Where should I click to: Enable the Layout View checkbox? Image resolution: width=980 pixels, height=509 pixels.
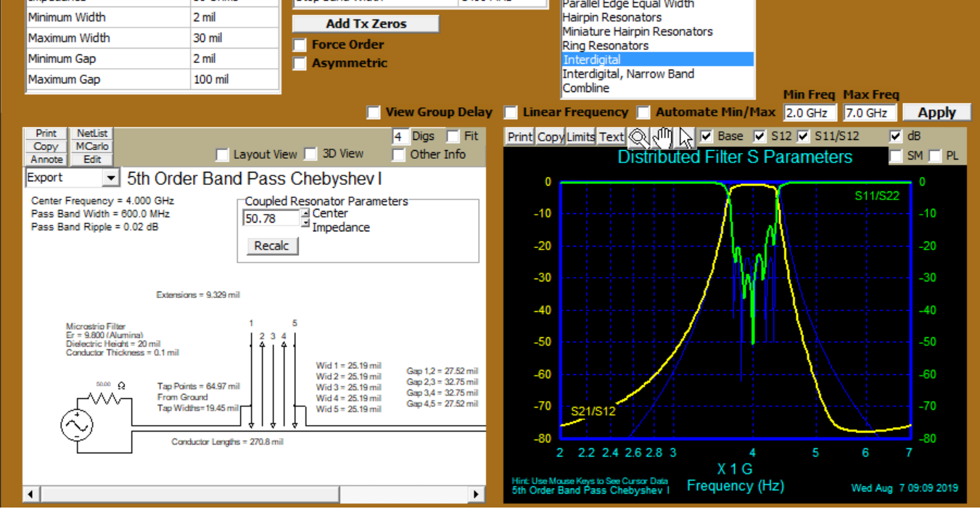point(223,154)
